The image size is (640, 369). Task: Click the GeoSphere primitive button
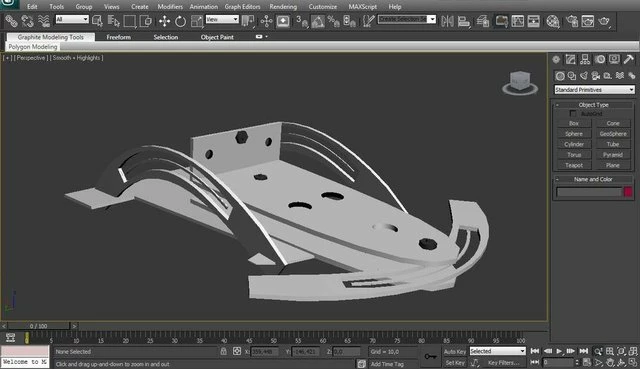tap(613, 134)
